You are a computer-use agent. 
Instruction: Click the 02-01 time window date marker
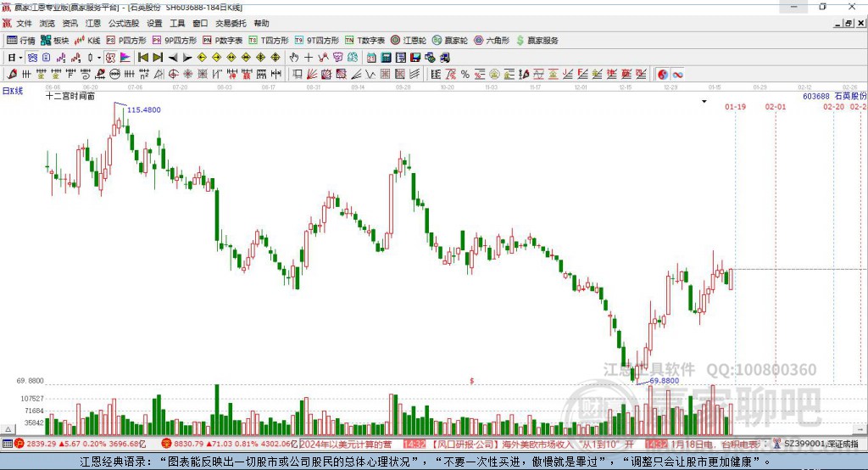click(776, 106)
